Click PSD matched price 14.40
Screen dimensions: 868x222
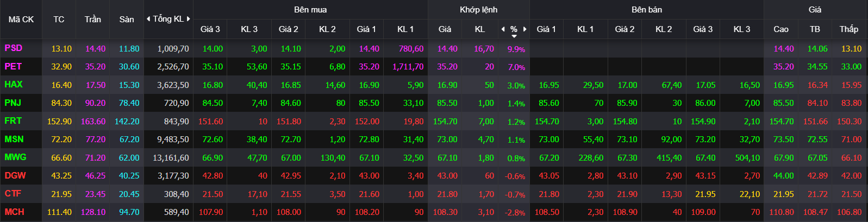coord(447,48)
